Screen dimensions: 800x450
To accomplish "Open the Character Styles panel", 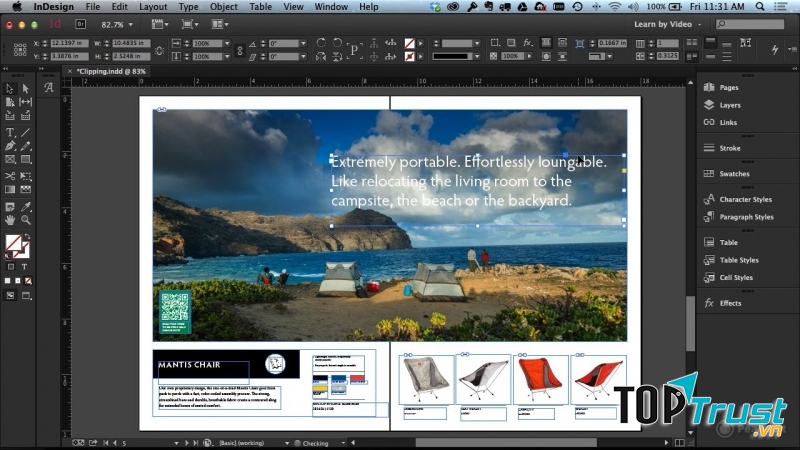I will coord(745,199).
